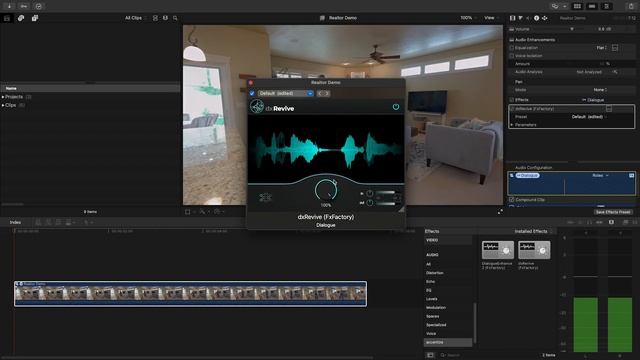Click the keyword key icon
This screenshot has width=640, height=360.
[24, 6]
